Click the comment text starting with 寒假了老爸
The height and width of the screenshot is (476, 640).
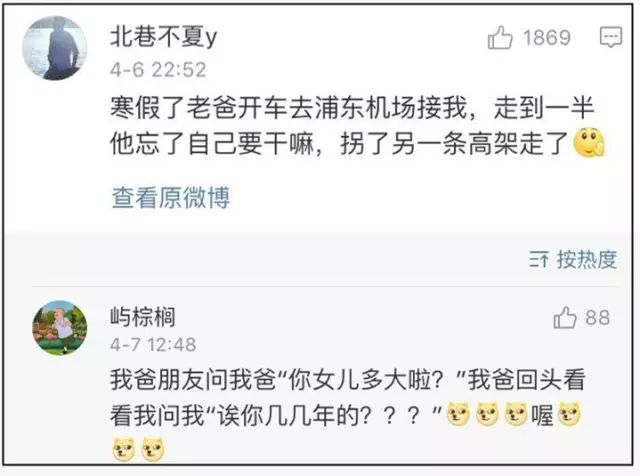click(357, 126)
